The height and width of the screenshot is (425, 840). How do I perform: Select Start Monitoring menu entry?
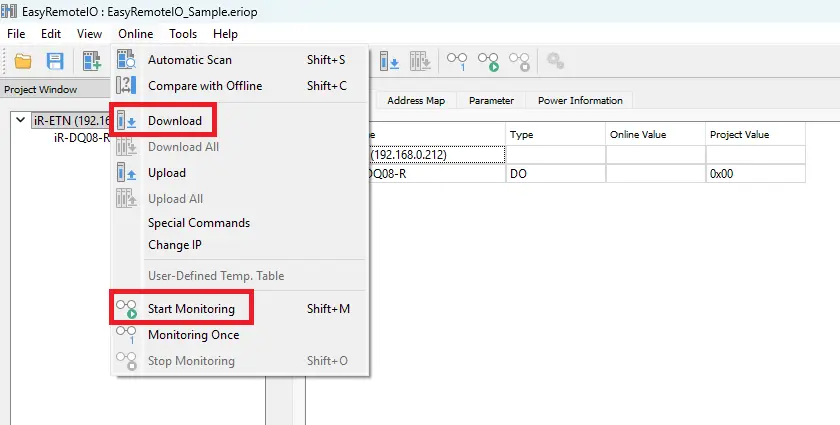pyautogui.click(x=240, y=309)
